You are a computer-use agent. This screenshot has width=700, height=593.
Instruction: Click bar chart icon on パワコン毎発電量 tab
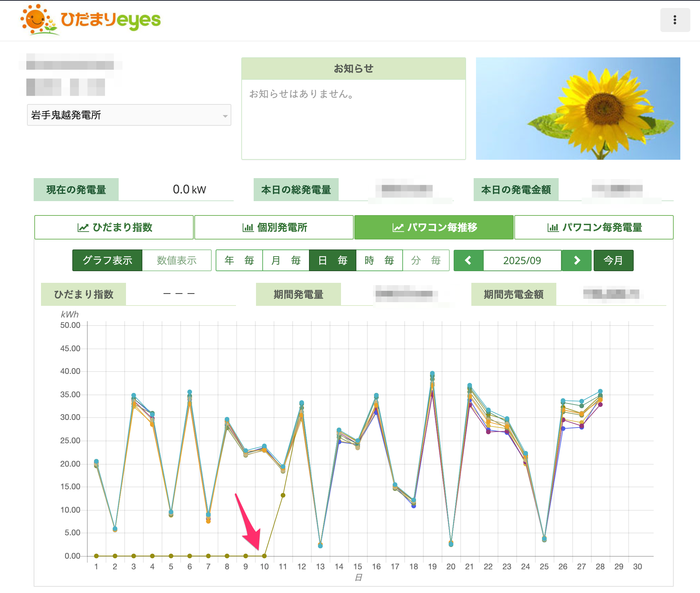pyautogui.click(x=553, y=227)
